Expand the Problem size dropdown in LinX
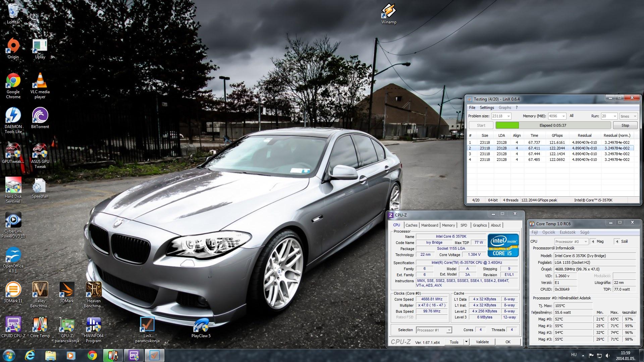This screenshot has width=644, height=362. (508, 116)
